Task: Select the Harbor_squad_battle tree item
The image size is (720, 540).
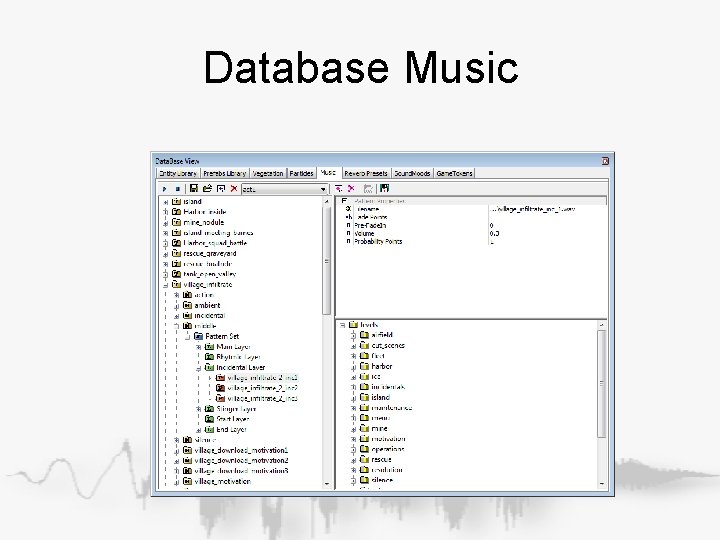Action: (215, 243)
